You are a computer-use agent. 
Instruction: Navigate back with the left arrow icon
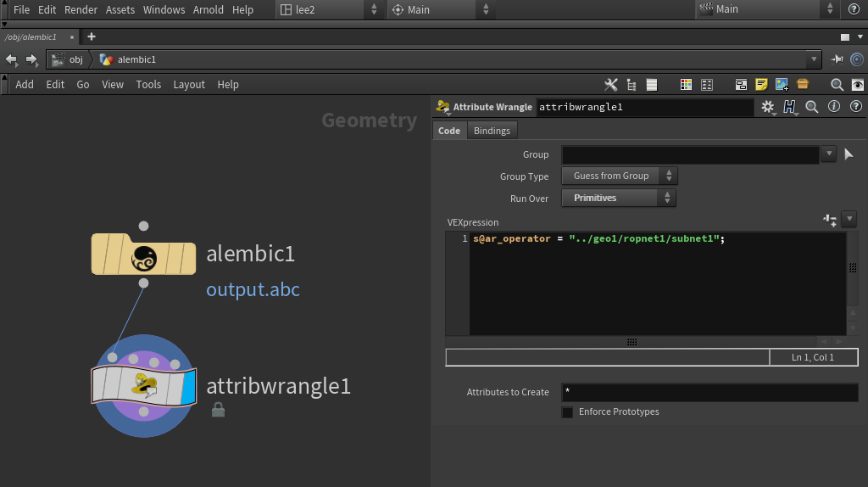pos(11,59)
